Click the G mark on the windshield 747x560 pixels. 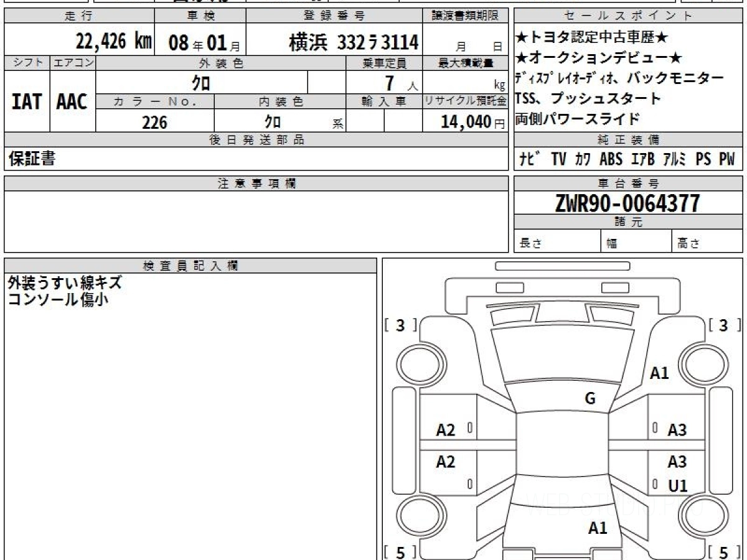click(590, 399)
